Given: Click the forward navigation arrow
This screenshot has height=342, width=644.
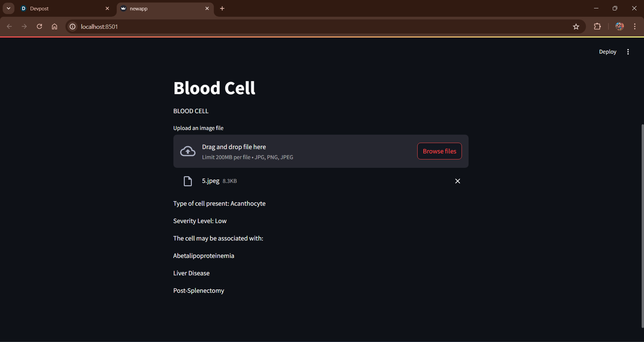Looking at the screenshot, I should pos(24,26).
